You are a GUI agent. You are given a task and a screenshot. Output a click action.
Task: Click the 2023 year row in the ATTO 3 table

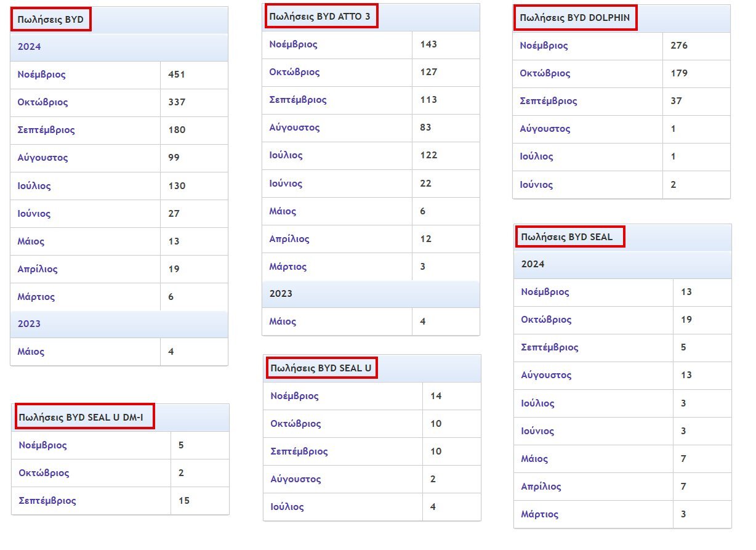click(x=371, y=294)
